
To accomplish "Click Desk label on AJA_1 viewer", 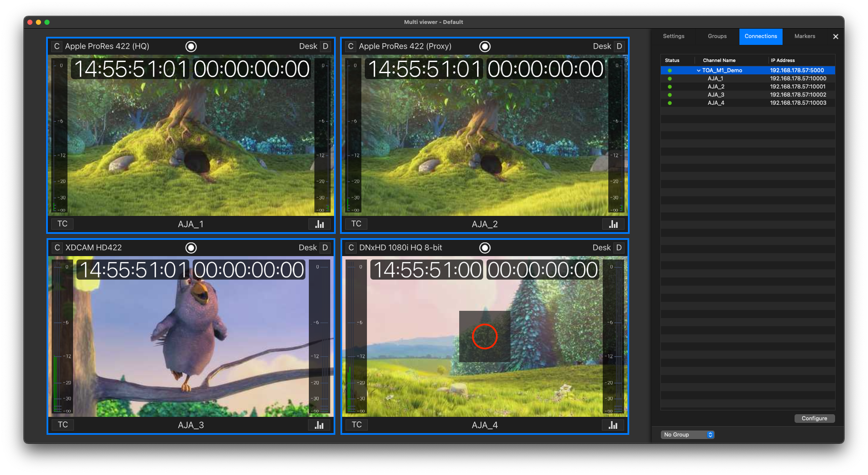I will coord(308,46).
